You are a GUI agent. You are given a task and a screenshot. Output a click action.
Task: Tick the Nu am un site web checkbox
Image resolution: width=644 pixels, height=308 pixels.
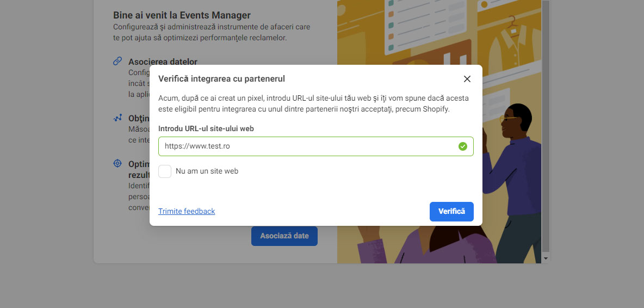(x=165, y=171)
